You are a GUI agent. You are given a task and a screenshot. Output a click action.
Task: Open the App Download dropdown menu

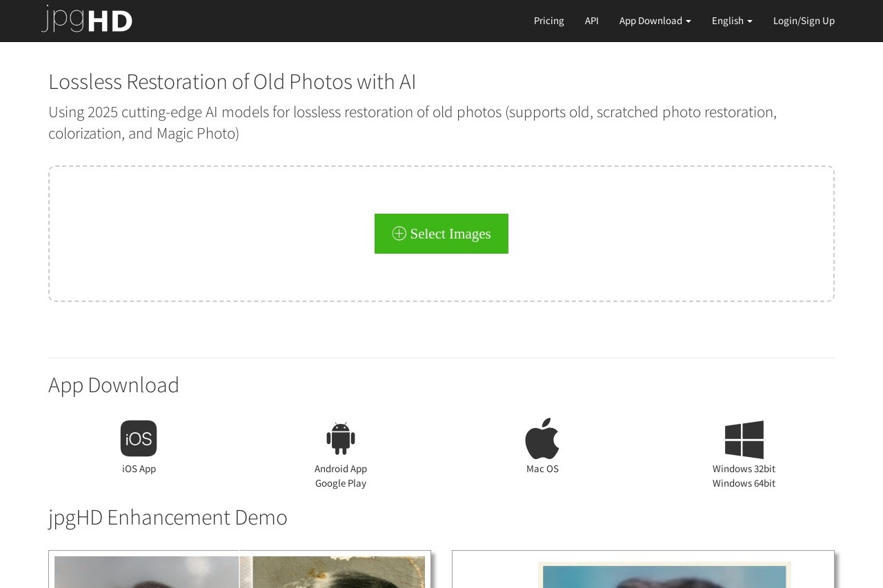point(655,21)
